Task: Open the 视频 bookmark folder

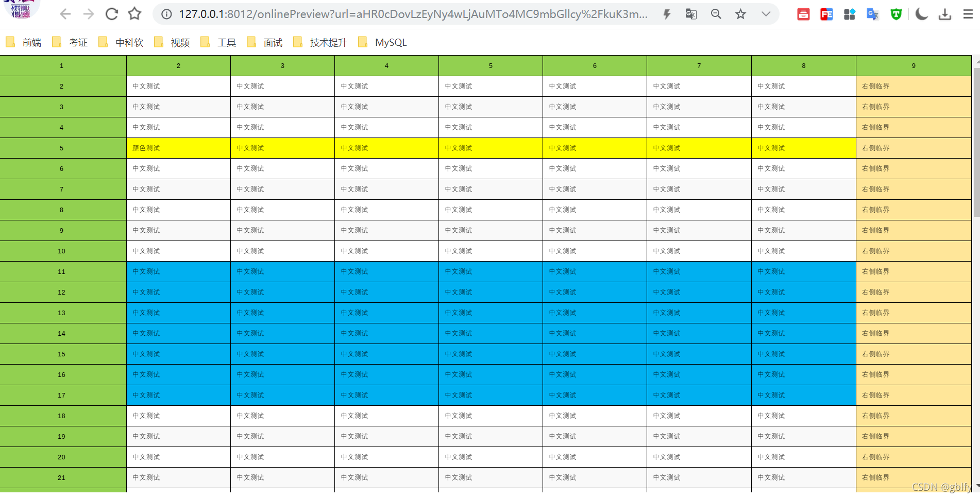Action: coord(172,42)
